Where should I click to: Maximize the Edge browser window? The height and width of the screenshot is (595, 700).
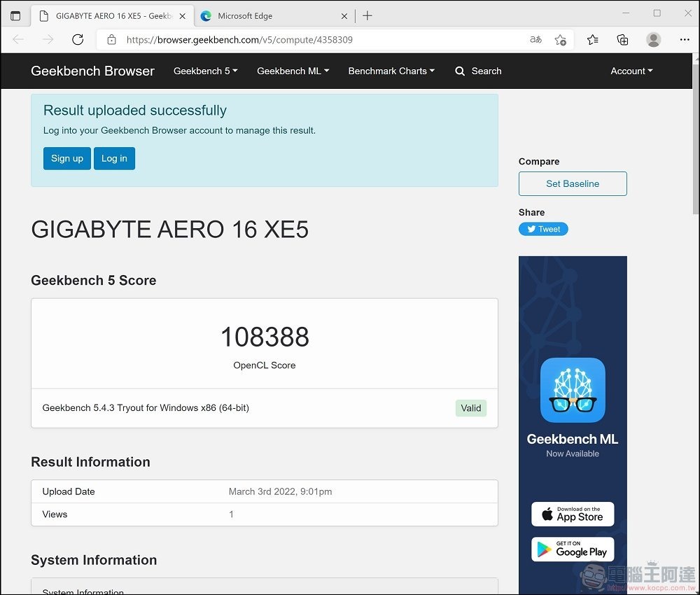(x=657, y=13)
